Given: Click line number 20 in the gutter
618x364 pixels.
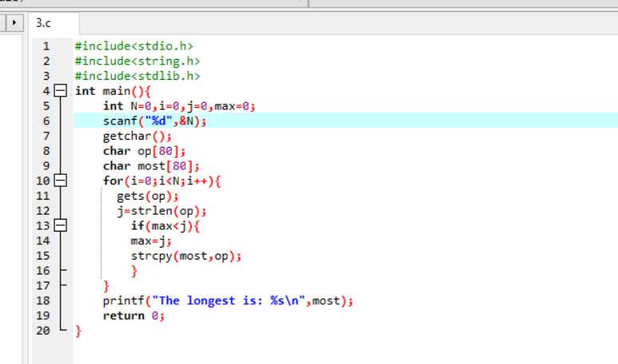Looking at the screenshot, I should tap(43, 330).
